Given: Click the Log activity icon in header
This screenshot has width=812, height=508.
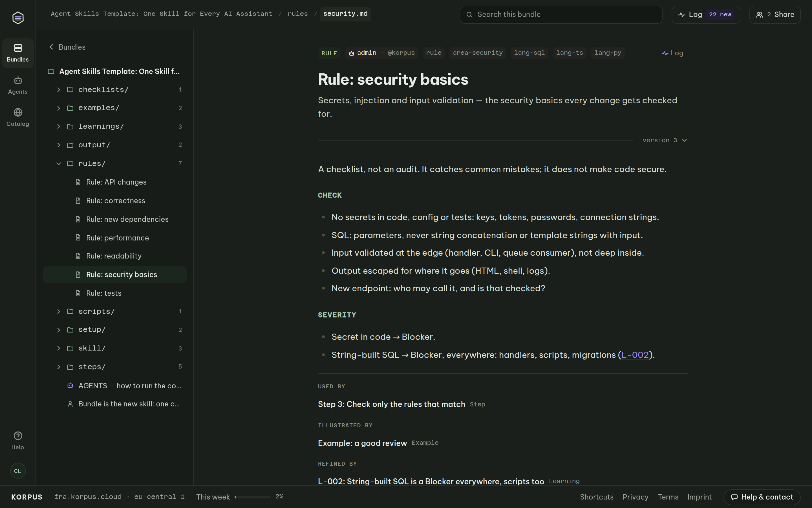Looking at the screenshot, I should [681, 14].
